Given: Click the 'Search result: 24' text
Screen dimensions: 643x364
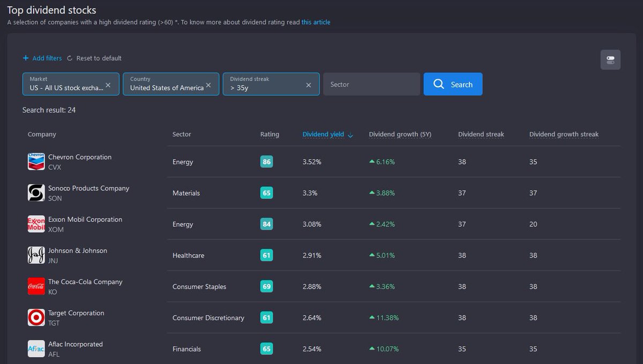Looking at the screenshot, I should click(x=49, y=110).
